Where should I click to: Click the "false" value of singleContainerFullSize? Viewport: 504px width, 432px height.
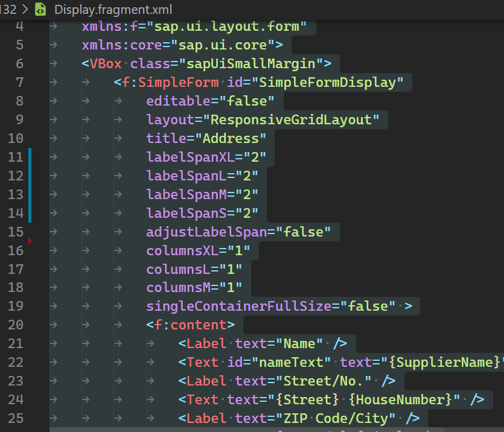pyautogui.click(x=368, y=306)
